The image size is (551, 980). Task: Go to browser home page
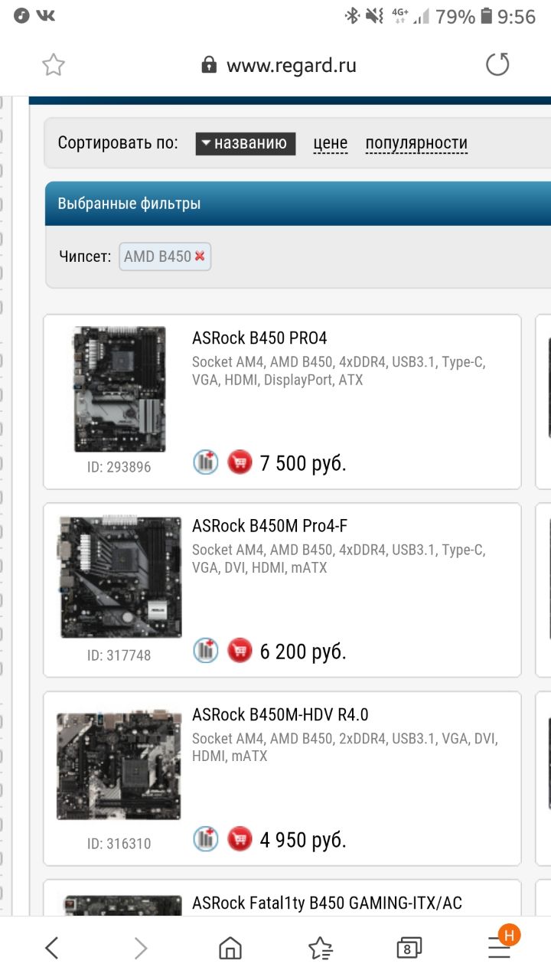pyautogui.click(x=230, y=949)
